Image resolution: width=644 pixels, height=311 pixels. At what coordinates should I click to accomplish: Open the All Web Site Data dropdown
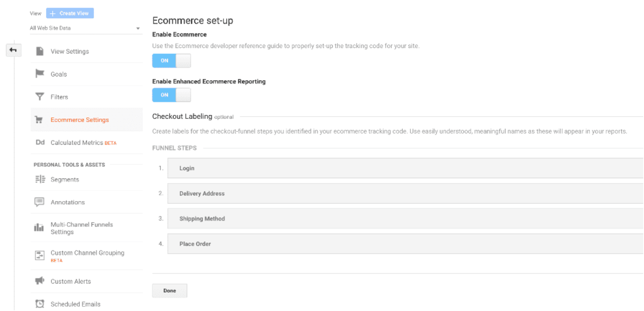pyautogui.click(x=85, y=28)
